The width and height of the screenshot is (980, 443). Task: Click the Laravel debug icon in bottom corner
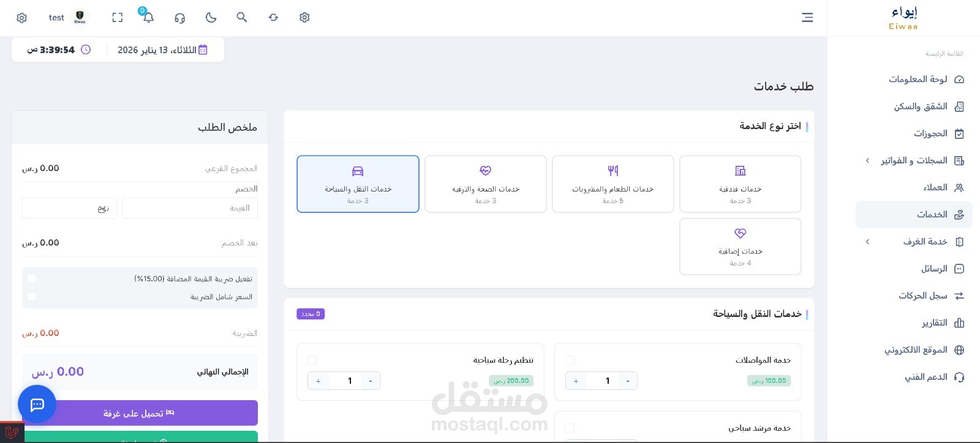coord(12,433)
